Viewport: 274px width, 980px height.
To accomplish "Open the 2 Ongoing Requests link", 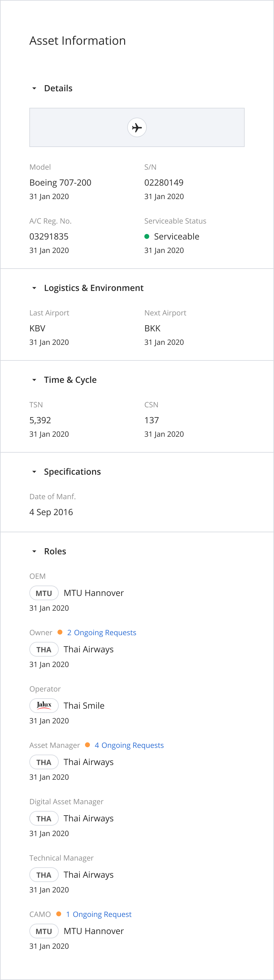I will click(x=102, y=632).
